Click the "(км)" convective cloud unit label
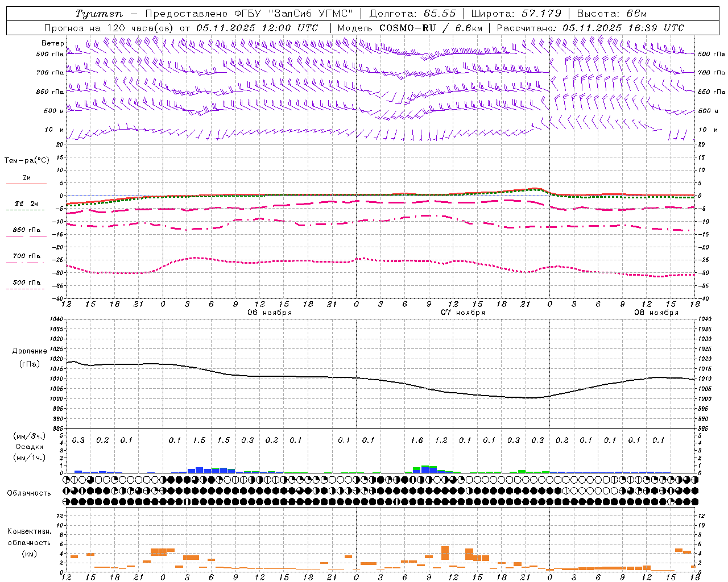 coord(30,554)
